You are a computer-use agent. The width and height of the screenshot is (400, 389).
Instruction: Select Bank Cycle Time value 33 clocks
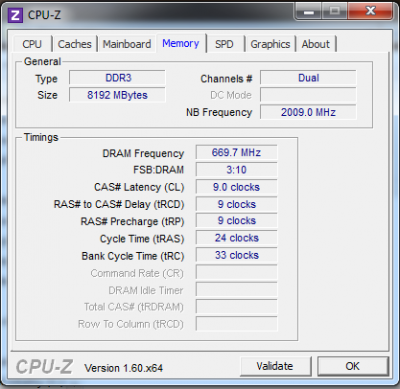click(237, 255)
